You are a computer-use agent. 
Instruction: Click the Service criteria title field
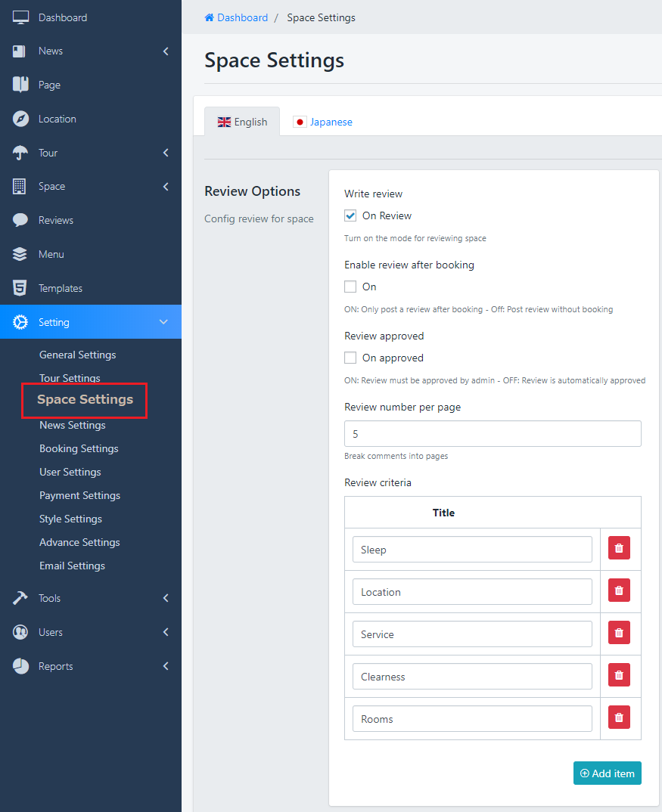pos(472,634)
